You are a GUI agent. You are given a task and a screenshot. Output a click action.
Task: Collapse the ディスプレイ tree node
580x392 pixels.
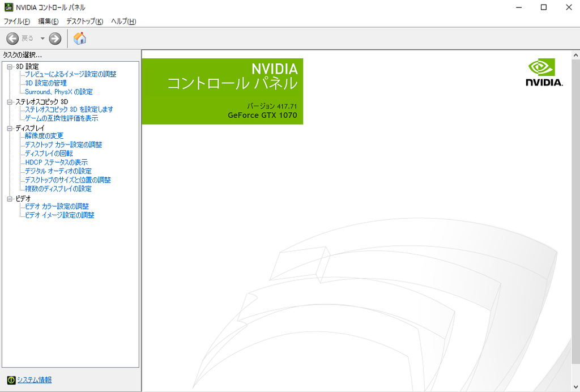10,129
